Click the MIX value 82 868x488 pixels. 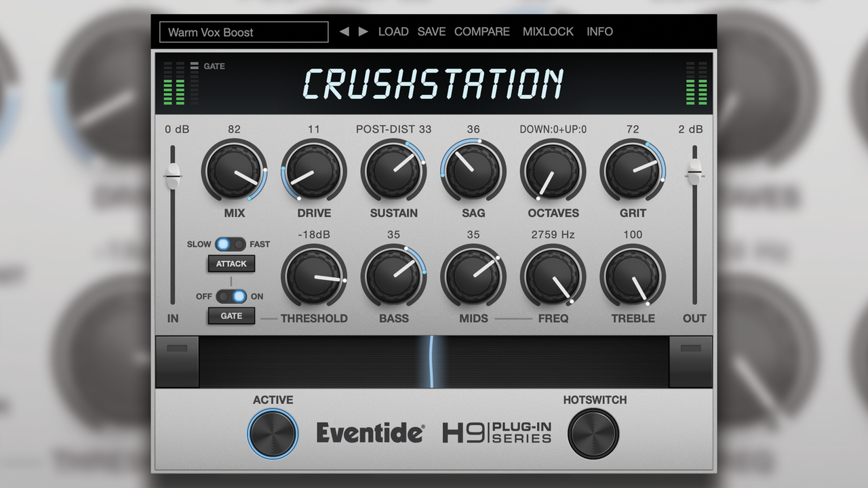tap(234, 129)
